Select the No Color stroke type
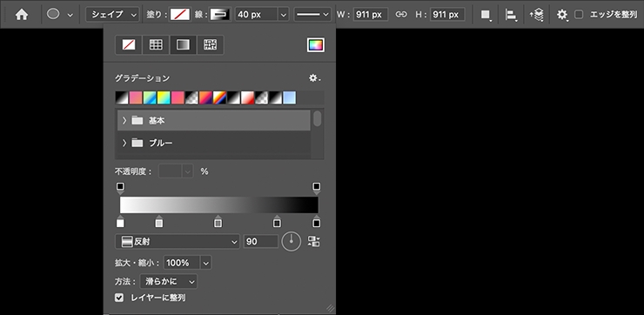 click(x=129, y=44)
